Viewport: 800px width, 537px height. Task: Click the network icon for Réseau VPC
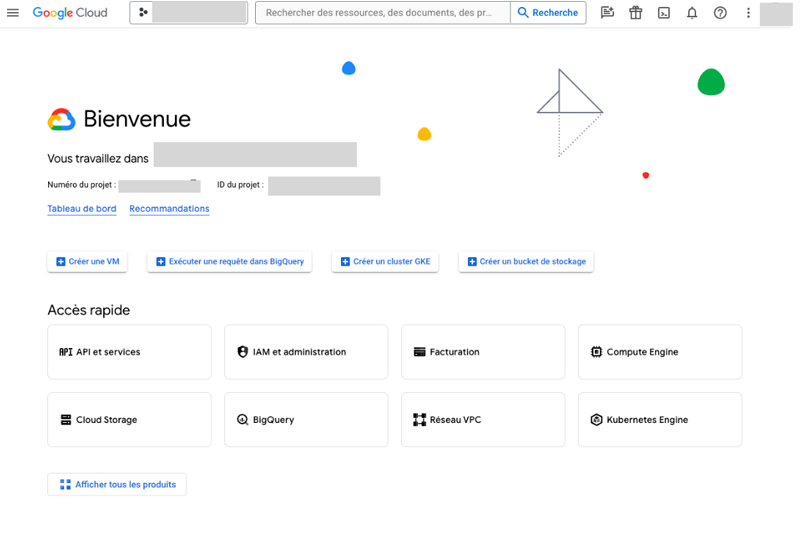tap(419, 420)
